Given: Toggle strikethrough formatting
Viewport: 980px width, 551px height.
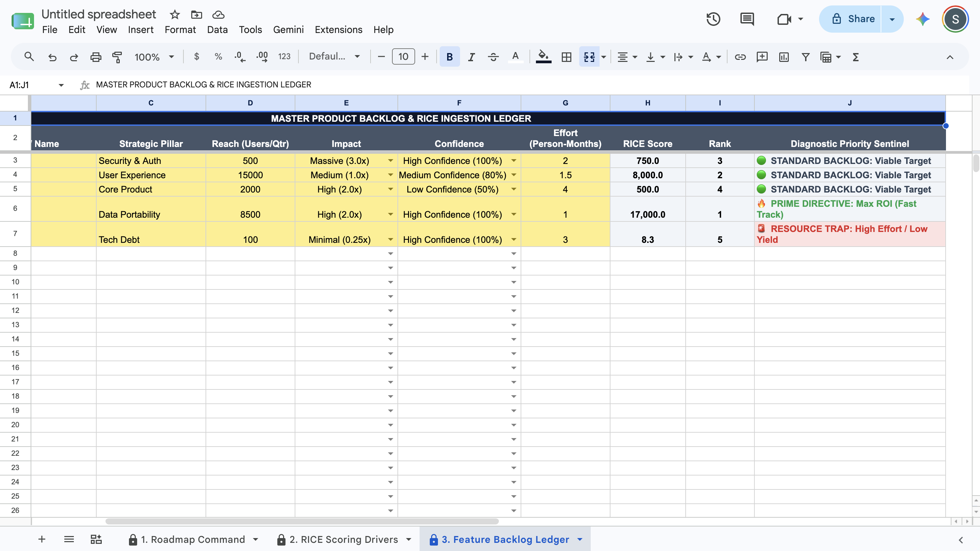Looking at the screenshot, I should [x=493, y=57].
